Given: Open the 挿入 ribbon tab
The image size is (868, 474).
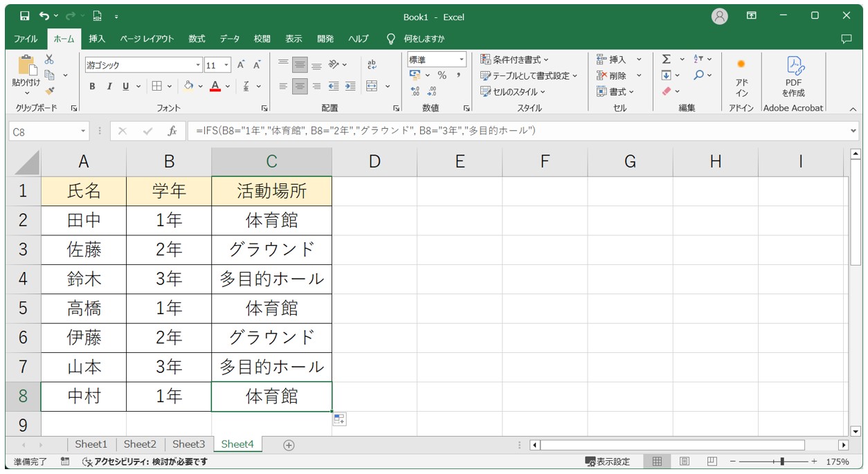Looking at the screenshot, I should tap(97, 39).
